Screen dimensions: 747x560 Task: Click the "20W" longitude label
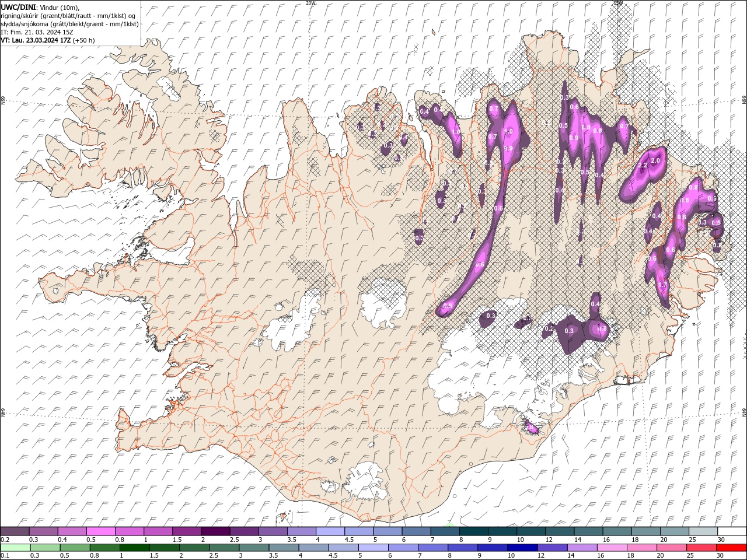(x=310, y=2)
